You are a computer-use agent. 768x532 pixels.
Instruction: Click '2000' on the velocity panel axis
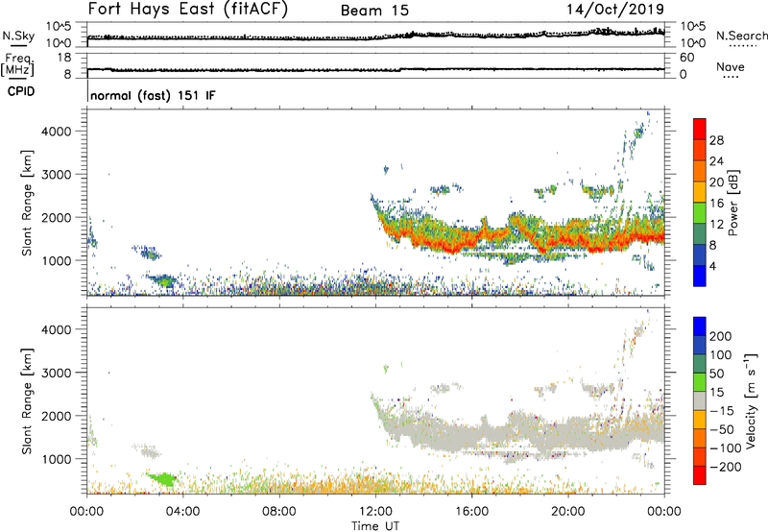click(56, 416)
